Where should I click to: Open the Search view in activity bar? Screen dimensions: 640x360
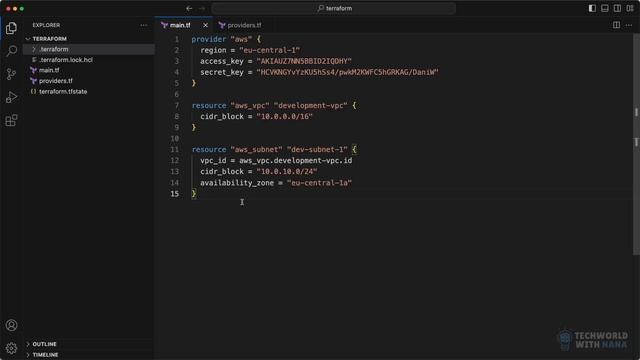(x=11, y=51)
